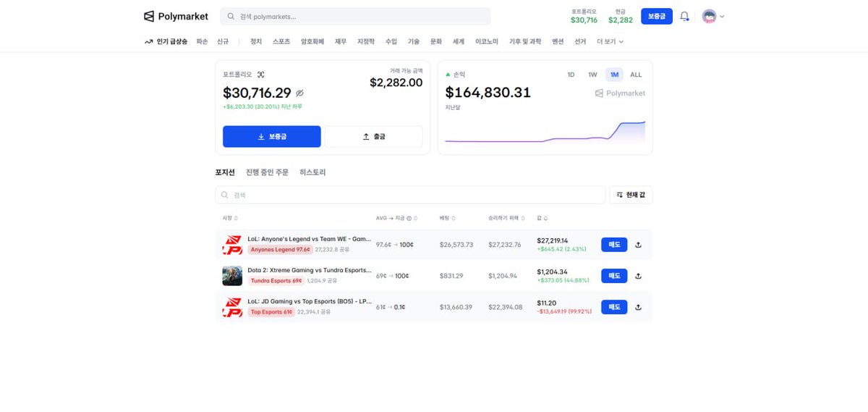Open thumbnail of Anyone's Legend vs Team WE
Image resolution: width=868 pixels, height=412 pixels.
232,245
